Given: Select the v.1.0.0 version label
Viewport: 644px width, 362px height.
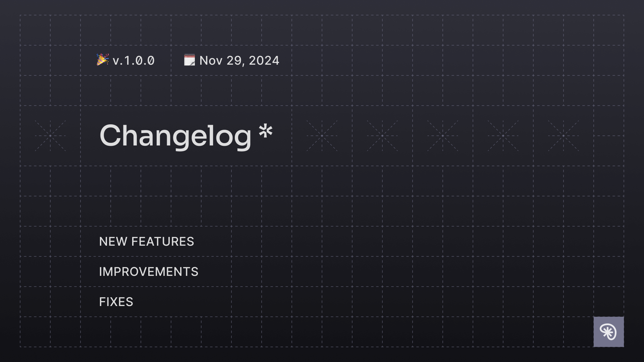Looking at the screenshot, I should point(133,61).
